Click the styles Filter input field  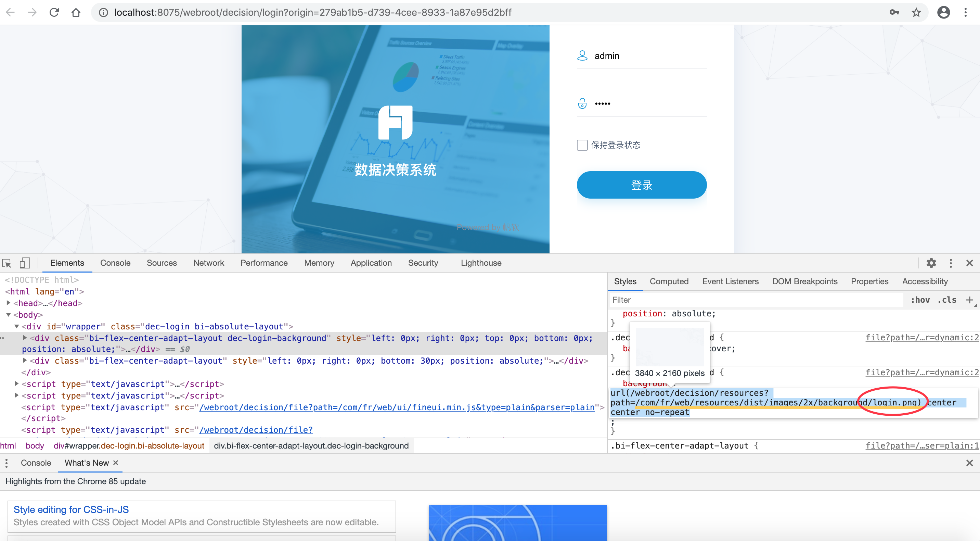coord(756,300)
